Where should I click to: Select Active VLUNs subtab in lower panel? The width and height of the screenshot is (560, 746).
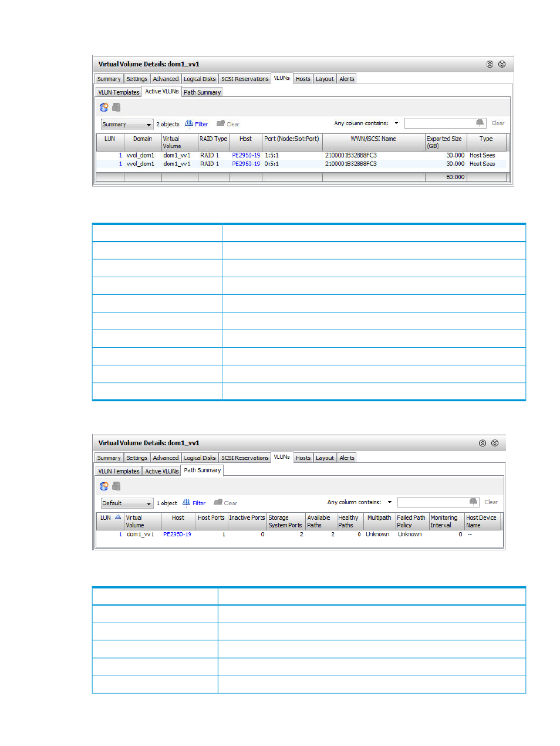(162, 471)
